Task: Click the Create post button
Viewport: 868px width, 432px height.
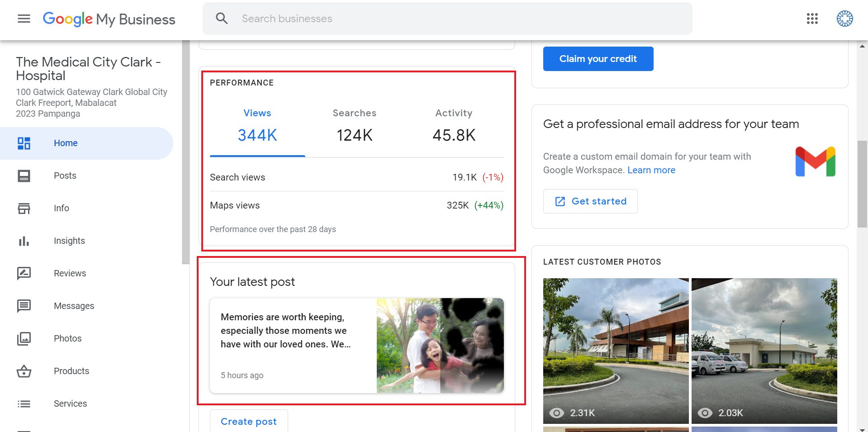Action: [249, 421]
